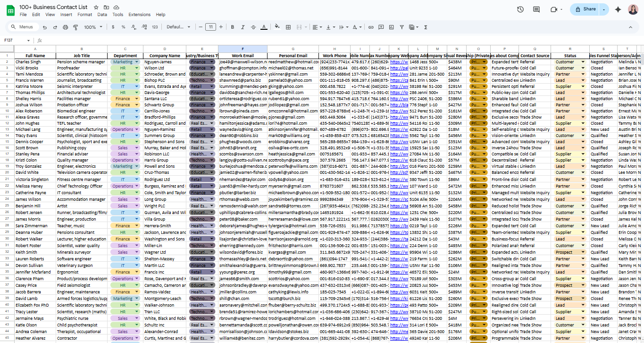This screenshot has height=343, width=644.
Task: Open the table views dropdown
Action: pyautogui.click(x=414, y=27)
